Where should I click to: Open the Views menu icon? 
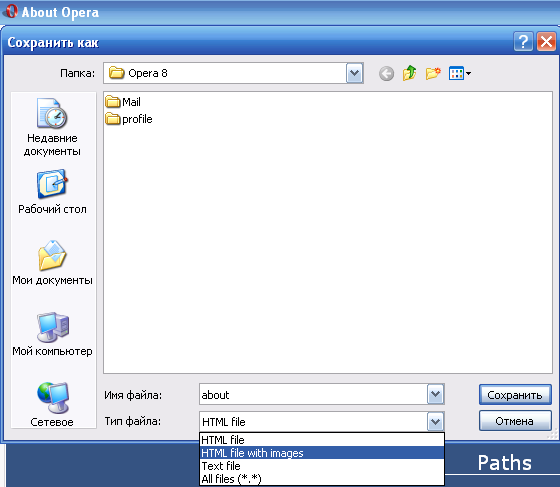[x=460, y=74]
